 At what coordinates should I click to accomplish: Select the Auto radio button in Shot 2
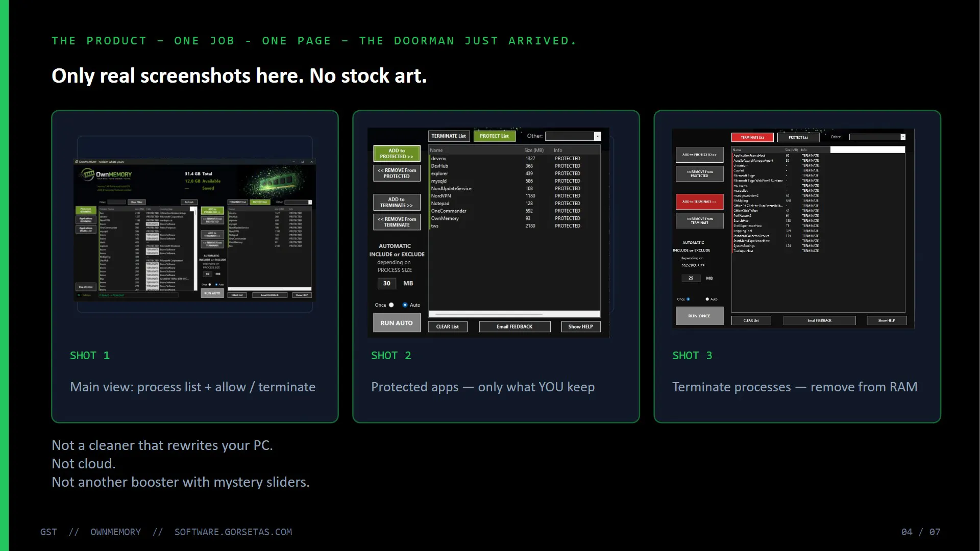[x=405, y=305]
